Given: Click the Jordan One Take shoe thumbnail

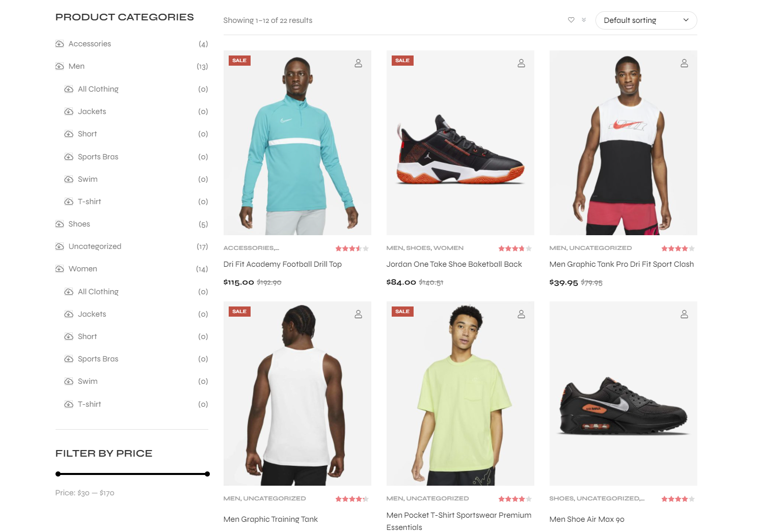Looking at the screenshot, I should pyautogui.click(x=460, y=143).
